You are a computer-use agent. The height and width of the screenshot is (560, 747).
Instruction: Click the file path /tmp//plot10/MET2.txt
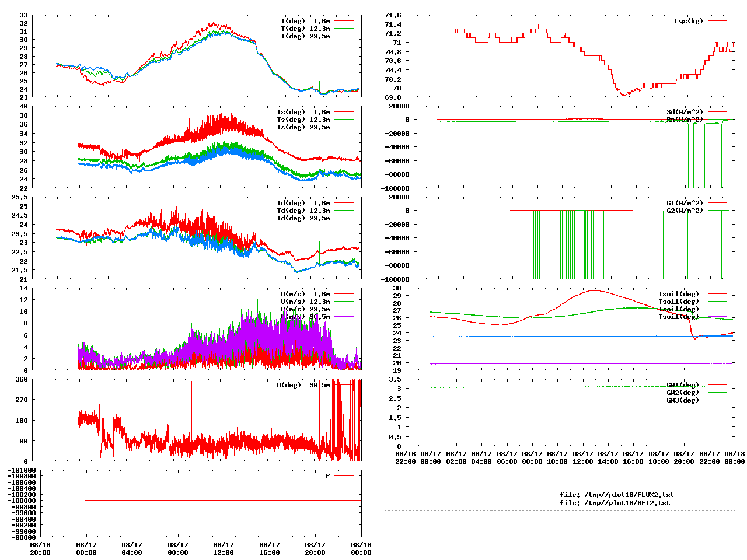pos(627,503)
